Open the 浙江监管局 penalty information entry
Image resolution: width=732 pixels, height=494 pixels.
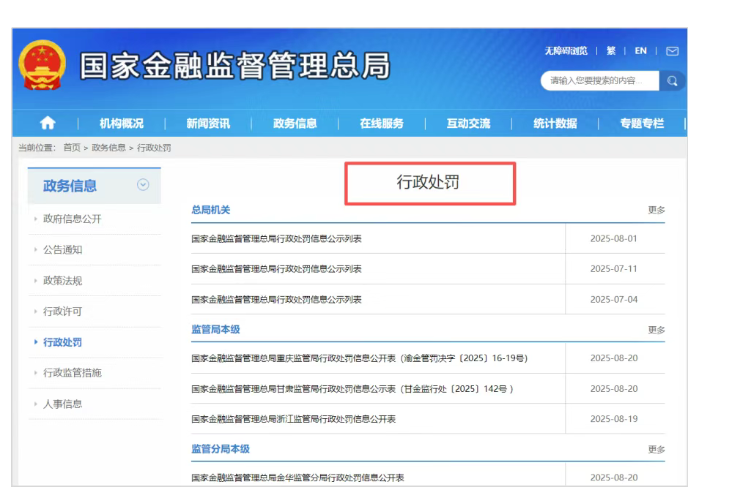pyautogui.click(x=294, y=419)
